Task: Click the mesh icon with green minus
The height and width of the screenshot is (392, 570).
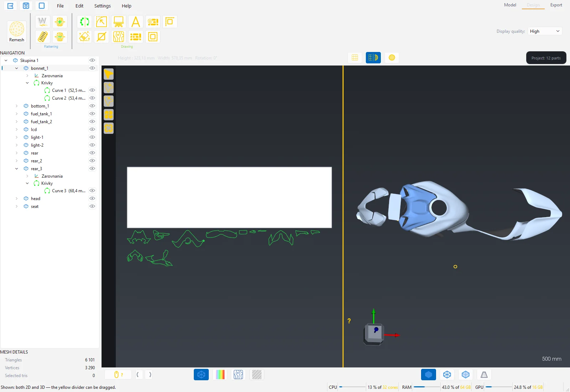Action: [60, 37]
